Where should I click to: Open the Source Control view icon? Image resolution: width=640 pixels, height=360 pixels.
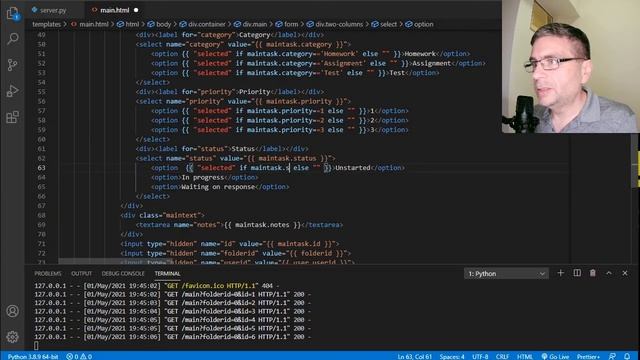point(13,64)
